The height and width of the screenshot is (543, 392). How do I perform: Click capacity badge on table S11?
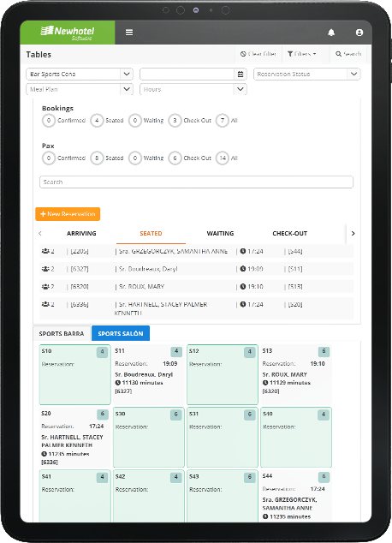[176, 351]
